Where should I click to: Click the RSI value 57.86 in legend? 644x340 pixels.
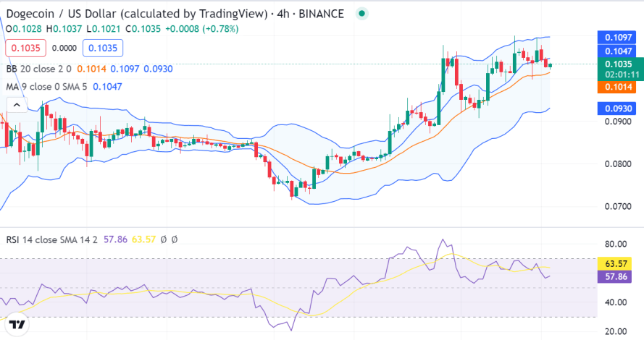click(x=115, y=239)
